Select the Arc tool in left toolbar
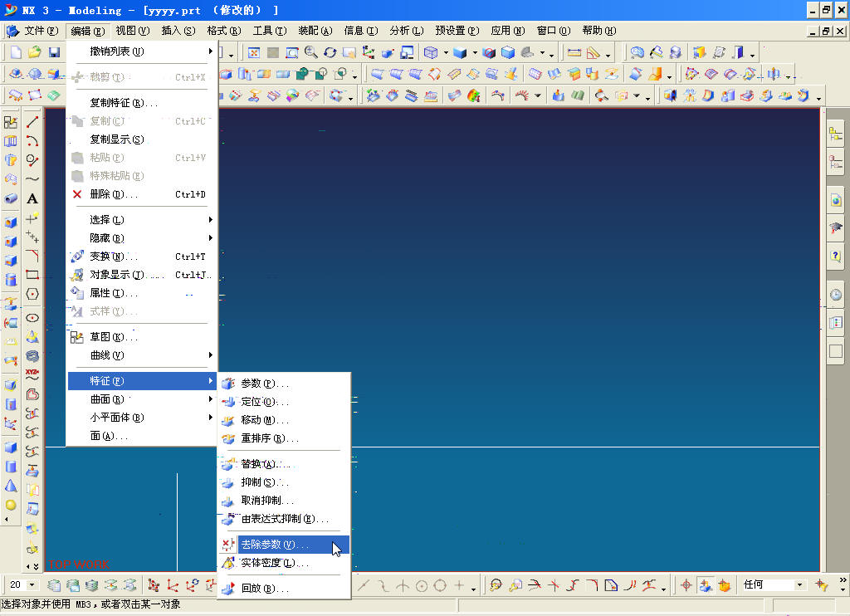This screenshot has width=850, height=616. [32, 141]
